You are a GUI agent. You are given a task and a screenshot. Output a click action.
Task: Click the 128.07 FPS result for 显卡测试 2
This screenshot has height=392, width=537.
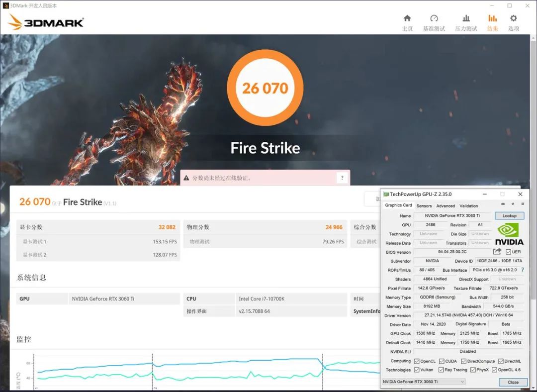coord(165,255)
